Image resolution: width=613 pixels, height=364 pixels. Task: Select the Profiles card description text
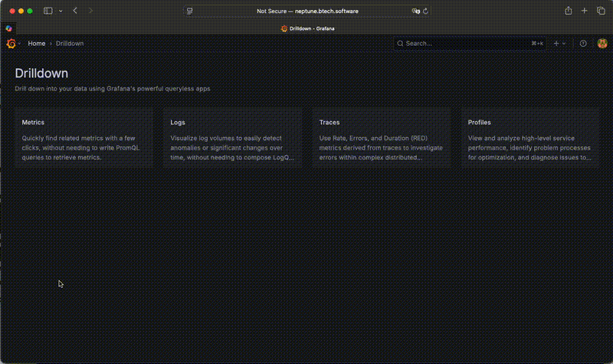click(x=529, y=148)
